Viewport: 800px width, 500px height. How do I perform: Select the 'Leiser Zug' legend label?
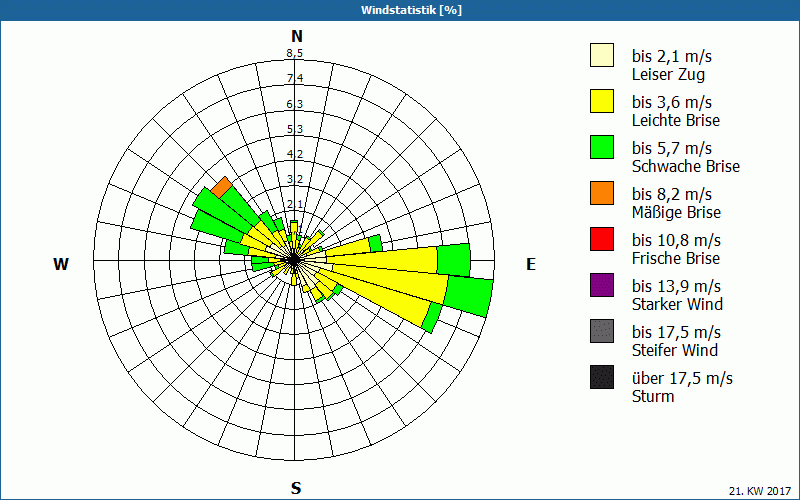(668, 74)
